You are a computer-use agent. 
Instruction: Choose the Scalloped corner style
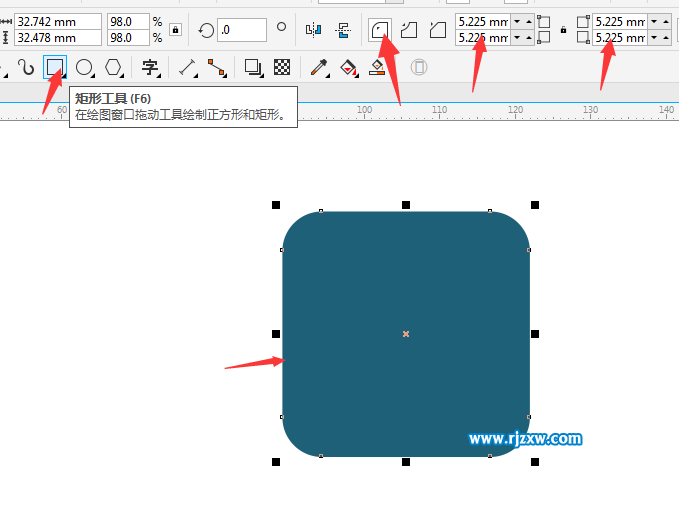click(x=409, y=30)
